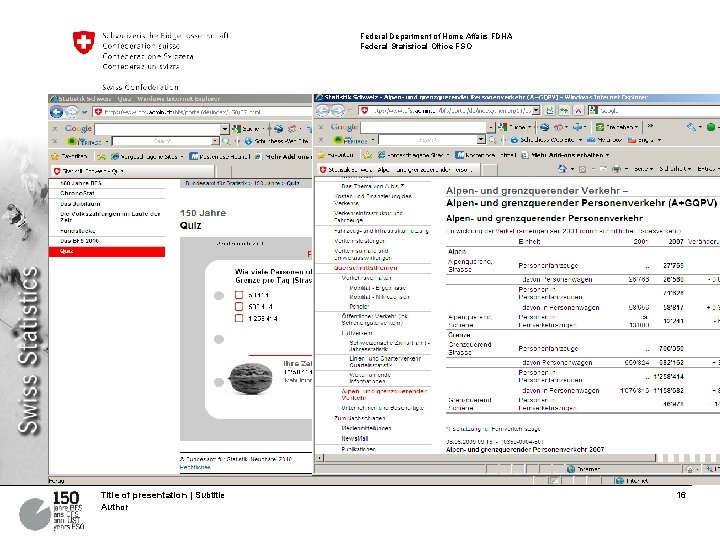Screen dimensions: 720x540
Task: Click value 27'799 in Alpen table
Action: coord(673,265)
